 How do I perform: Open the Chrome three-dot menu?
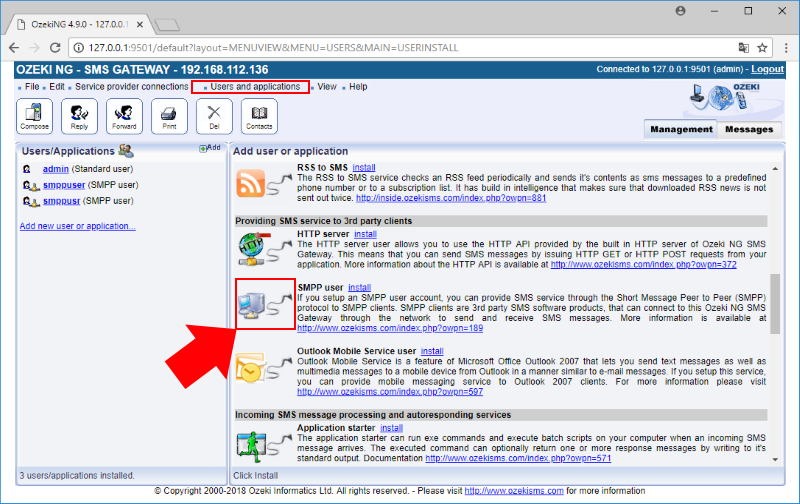(786, 47)
